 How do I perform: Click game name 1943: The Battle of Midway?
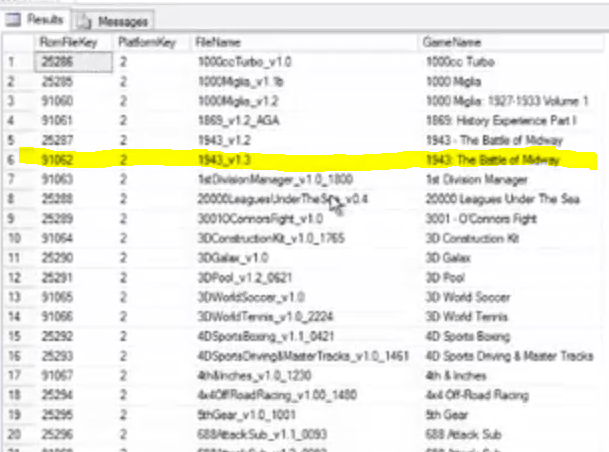[492, 160]
